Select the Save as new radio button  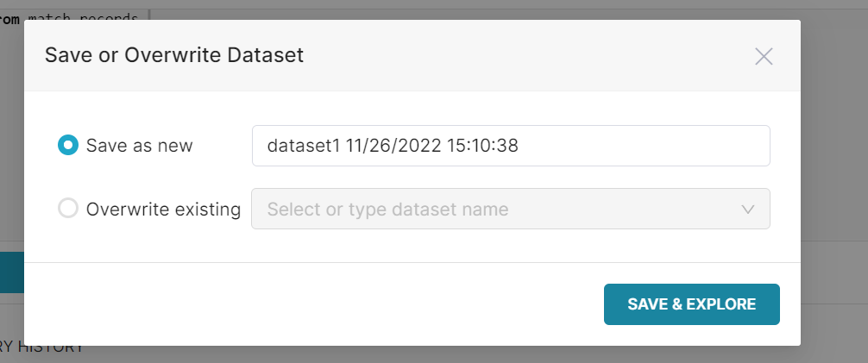[67, 146]
